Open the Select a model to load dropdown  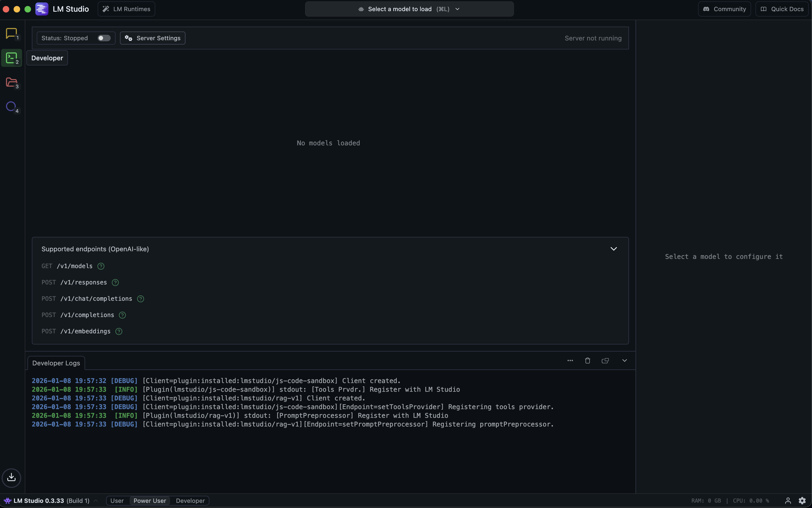click(409, 9)
